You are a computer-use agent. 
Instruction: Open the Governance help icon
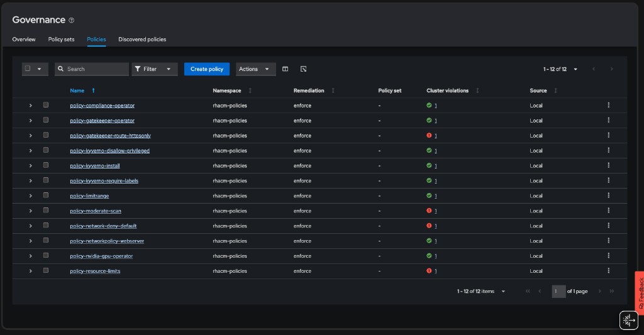(x=71, y=20)
